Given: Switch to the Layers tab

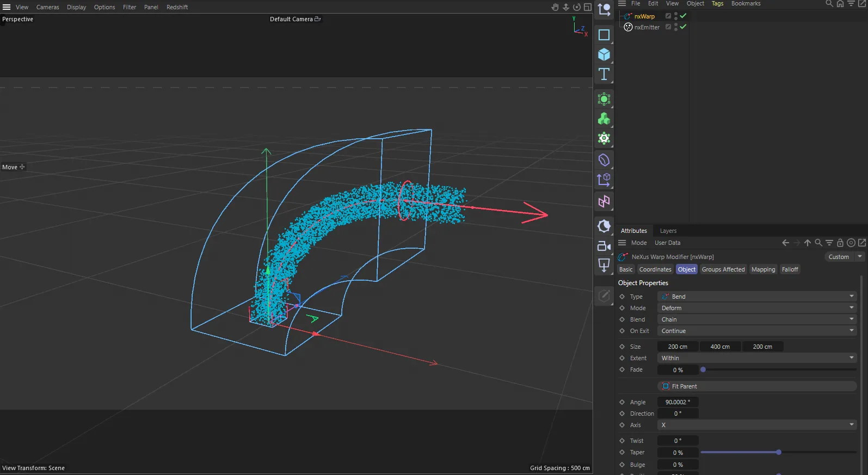Looking at the screenshot, I should tap(668, 231).
